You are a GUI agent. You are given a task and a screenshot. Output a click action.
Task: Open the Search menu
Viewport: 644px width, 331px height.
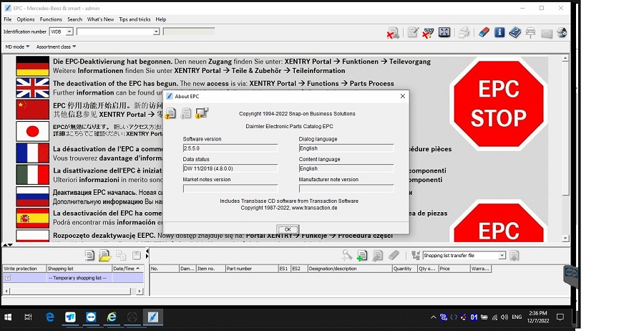74,19
